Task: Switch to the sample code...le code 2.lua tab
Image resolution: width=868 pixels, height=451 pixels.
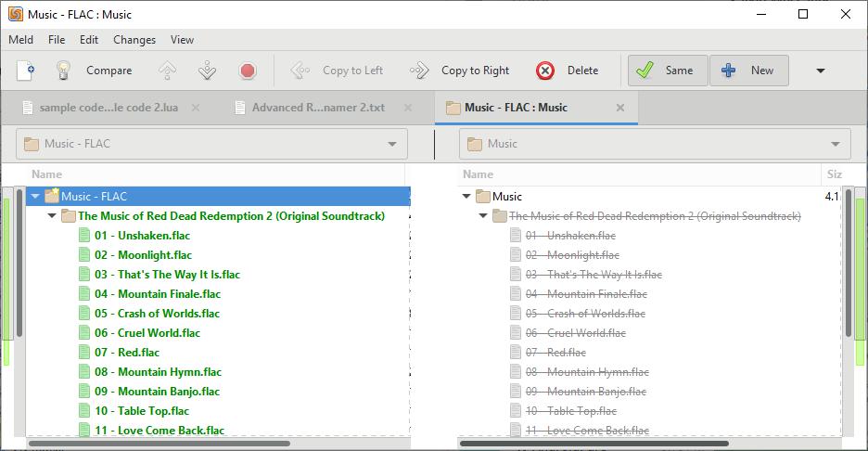Action: (108, 108)
